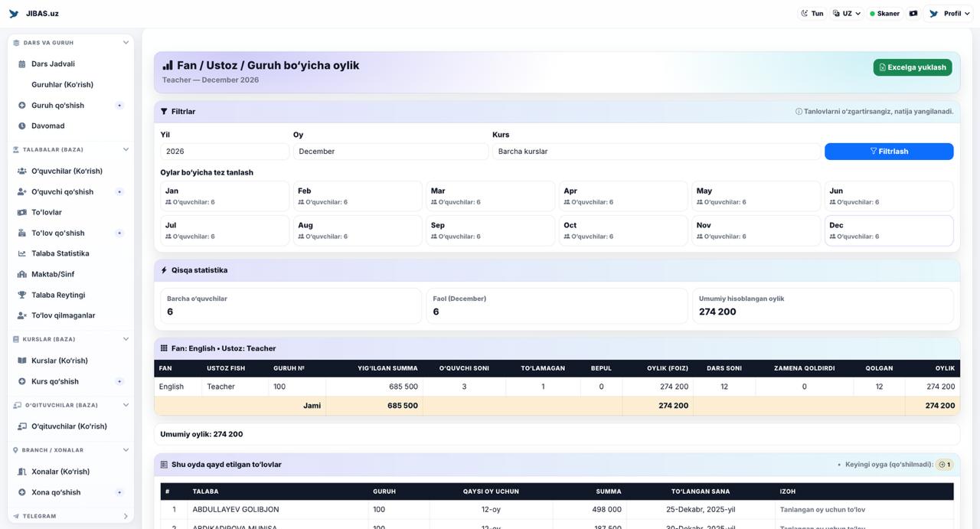Open the Profil dropdown menu

(x=949, y=14)
